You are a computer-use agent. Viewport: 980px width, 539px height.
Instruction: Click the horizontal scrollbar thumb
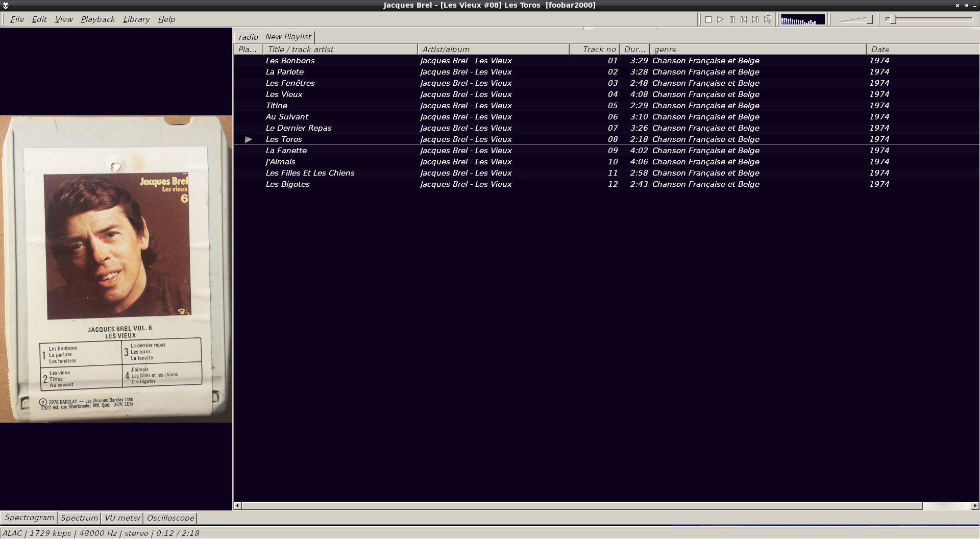tap(582, 506)
